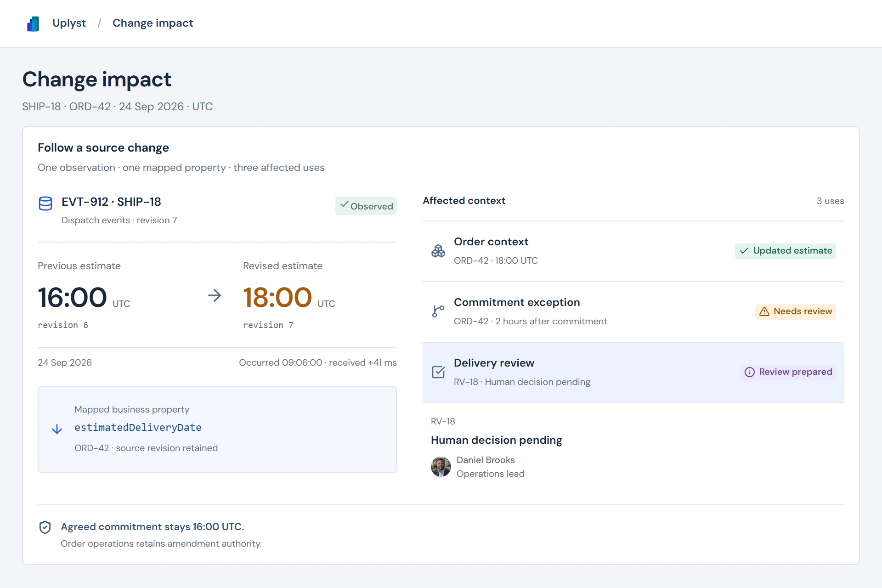Screen dimensions: 882x588
Task: Click the 3 uses count
Action: coord(830,201)
